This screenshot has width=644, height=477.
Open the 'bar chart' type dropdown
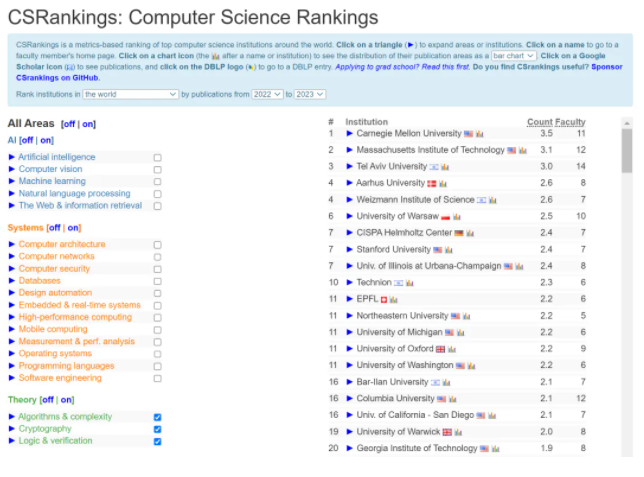point(514,55)
